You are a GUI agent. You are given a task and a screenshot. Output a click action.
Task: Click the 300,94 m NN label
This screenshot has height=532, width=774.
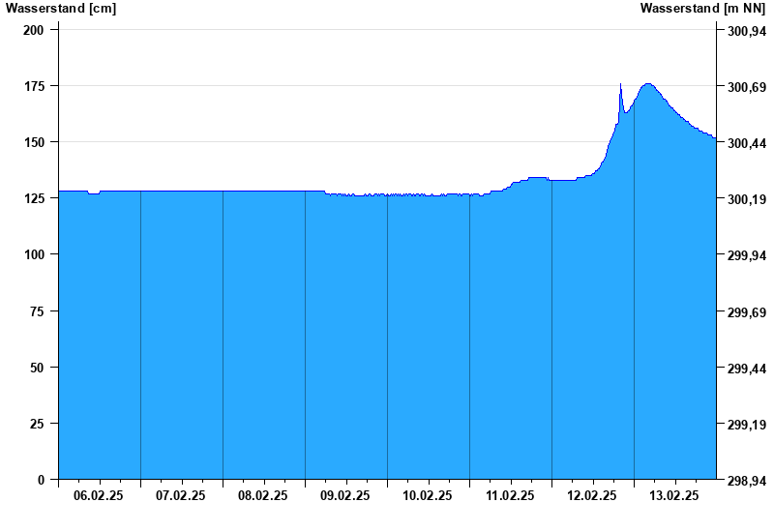tap(747, 31)
